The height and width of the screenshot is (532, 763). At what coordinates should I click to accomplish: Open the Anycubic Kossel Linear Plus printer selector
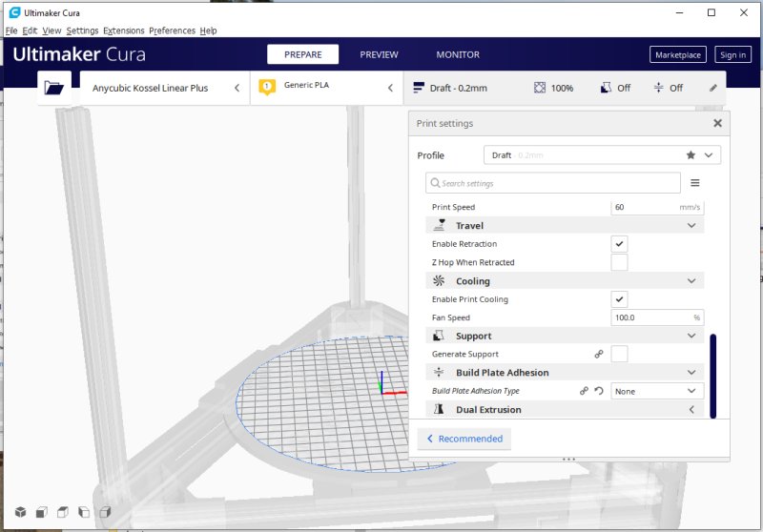click(164, 88)
